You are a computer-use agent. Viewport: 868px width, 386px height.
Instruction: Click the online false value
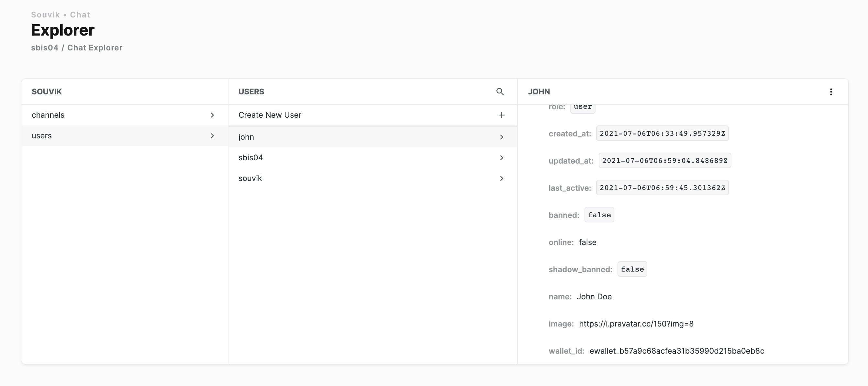pyautogui.click(x=588, y=242)
